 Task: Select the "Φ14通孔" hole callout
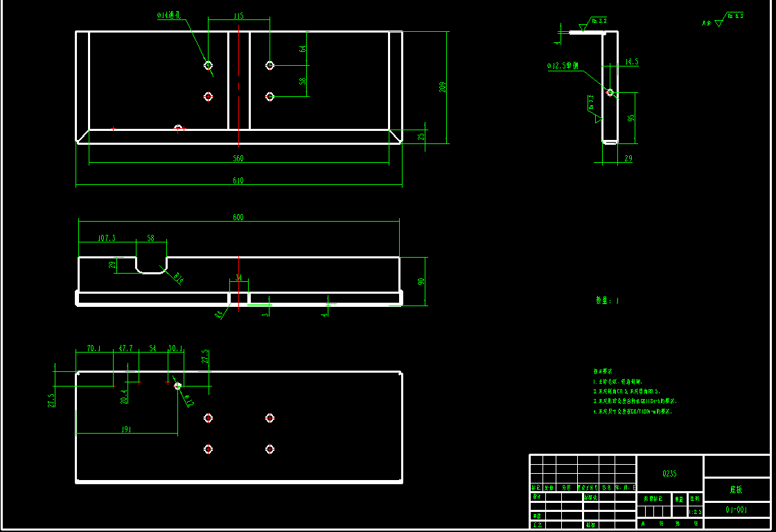click(169, 15)
